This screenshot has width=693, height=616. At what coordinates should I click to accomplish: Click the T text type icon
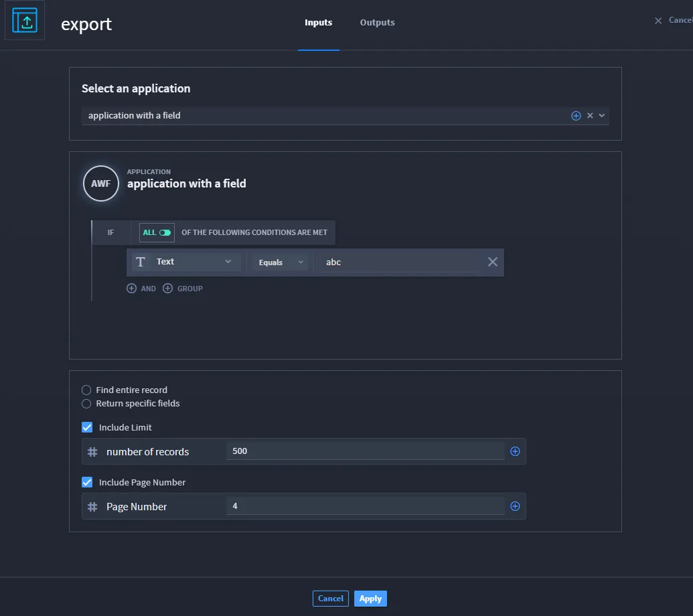pos(141,262)
